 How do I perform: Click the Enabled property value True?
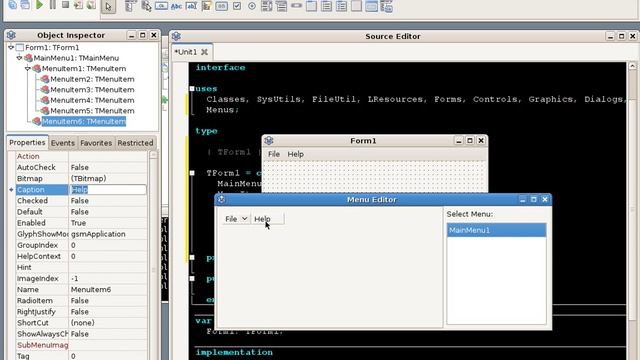(78, 223)
